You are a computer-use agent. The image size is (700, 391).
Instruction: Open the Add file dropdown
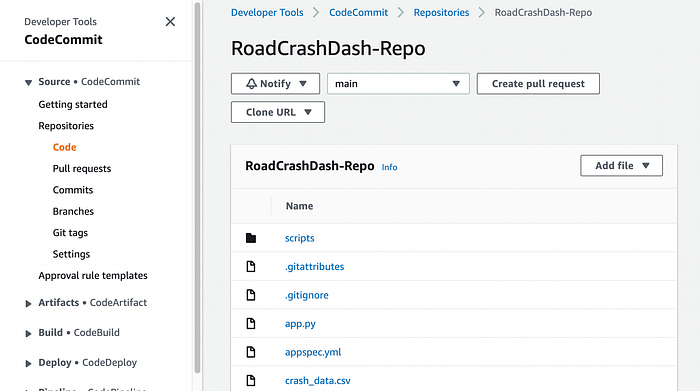pos(621,166)
